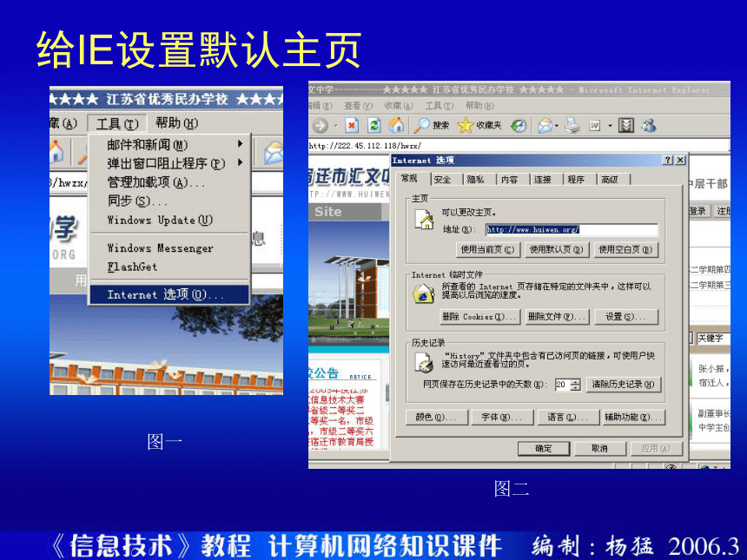
Task: Click the 删除 Cookies(I)... button
Action: coord(480,317)
